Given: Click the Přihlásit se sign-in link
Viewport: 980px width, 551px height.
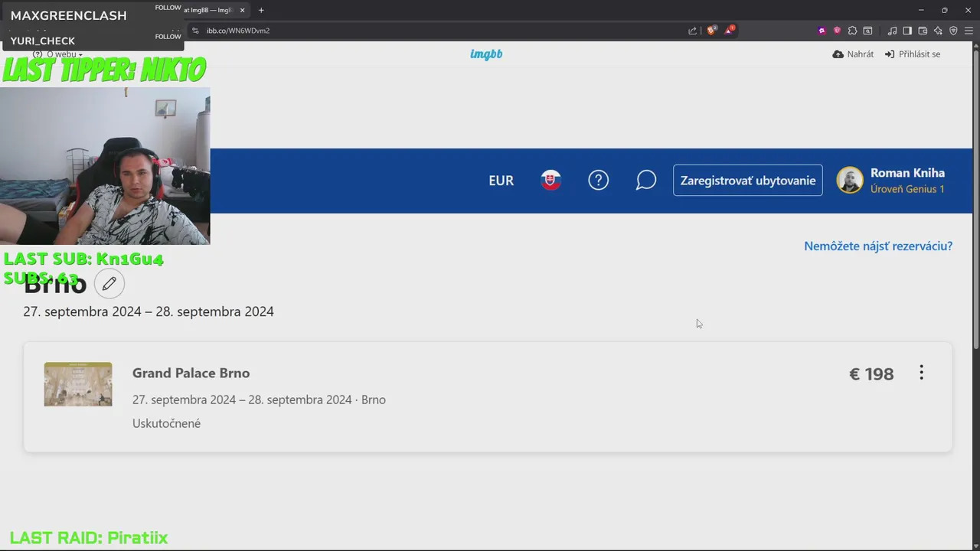Looking at the screenshot, I should (x=913, y=54).
